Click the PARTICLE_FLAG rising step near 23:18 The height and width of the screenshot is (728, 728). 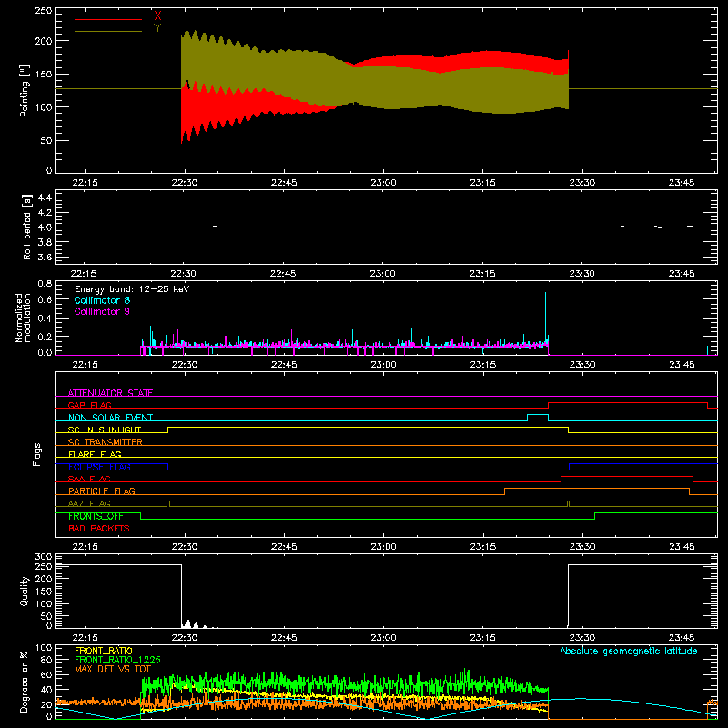pos(505,491)
